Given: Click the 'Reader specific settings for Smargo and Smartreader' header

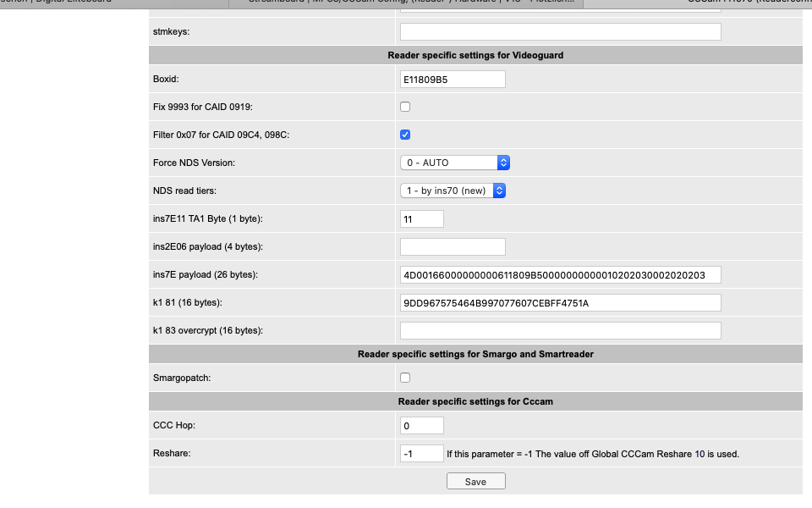Looking at the screenshot, I should click(475, 355).
